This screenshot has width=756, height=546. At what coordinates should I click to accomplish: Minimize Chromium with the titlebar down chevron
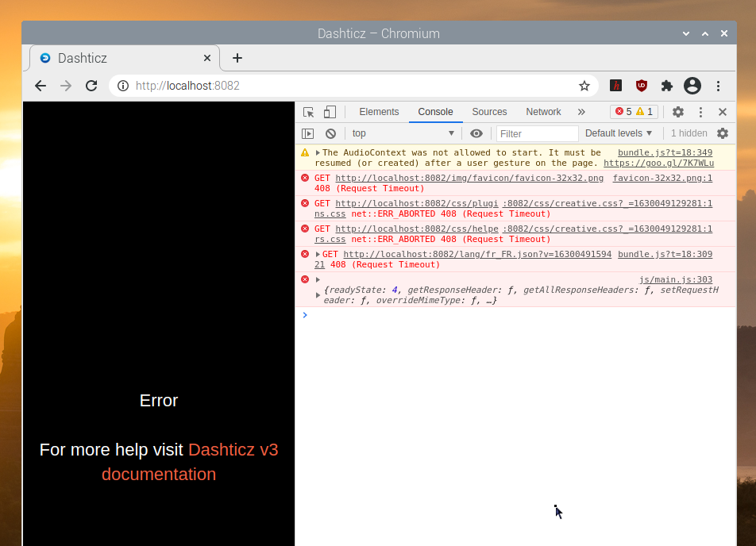(x=686, y=34)
